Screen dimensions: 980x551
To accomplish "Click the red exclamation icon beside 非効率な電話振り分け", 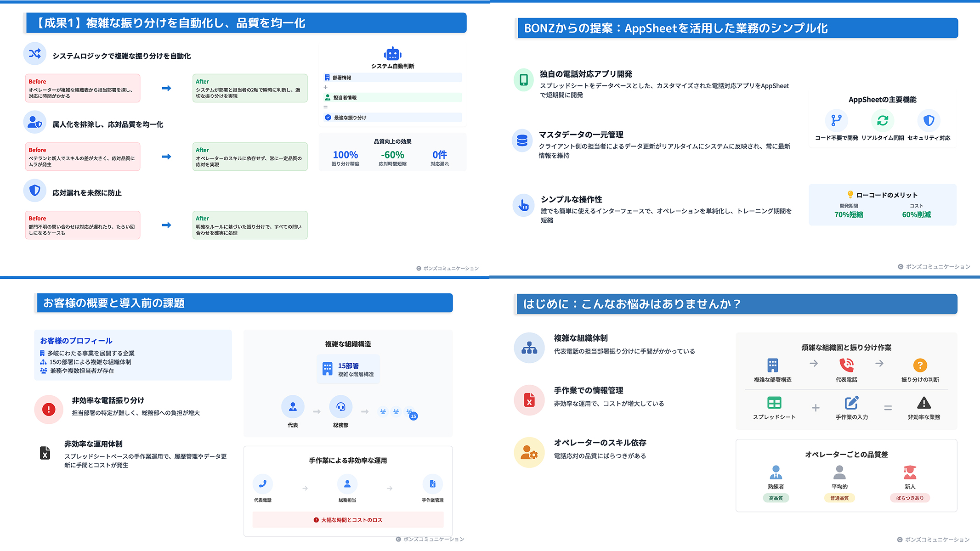I will pos(49,409).
